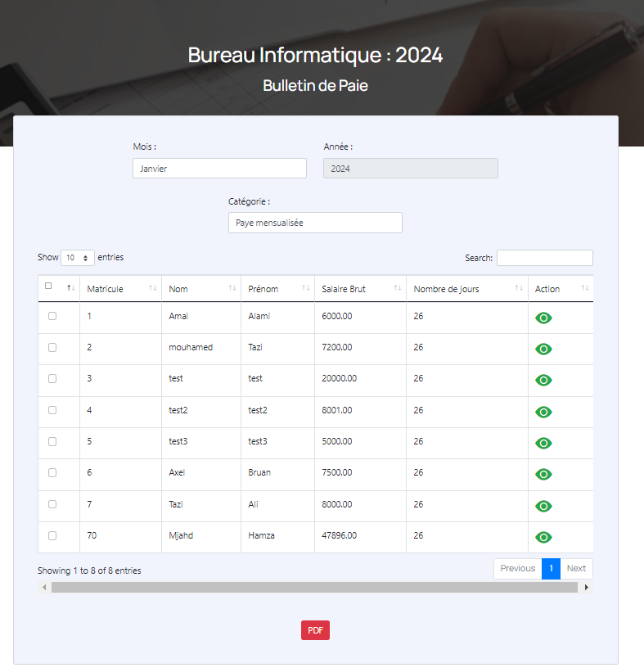644x672 pixels.
Task: Tick checkbox for Amal Alami row
Action: click(x=52, y=316)
